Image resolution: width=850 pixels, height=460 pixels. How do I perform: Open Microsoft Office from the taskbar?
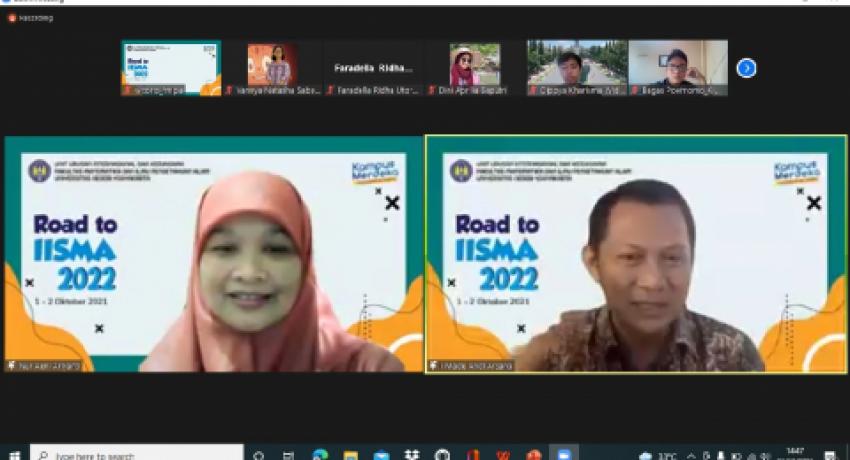473,455
